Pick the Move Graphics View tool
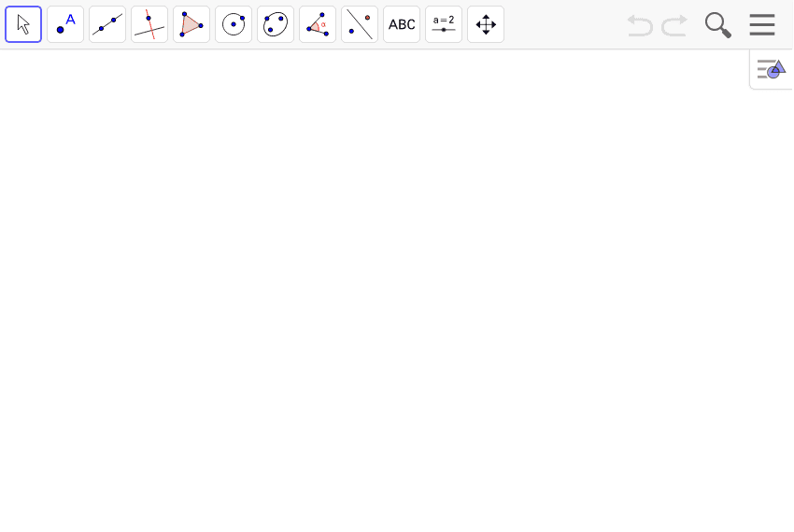The width and height of the screenshot is (794, 532). [486, 24]
